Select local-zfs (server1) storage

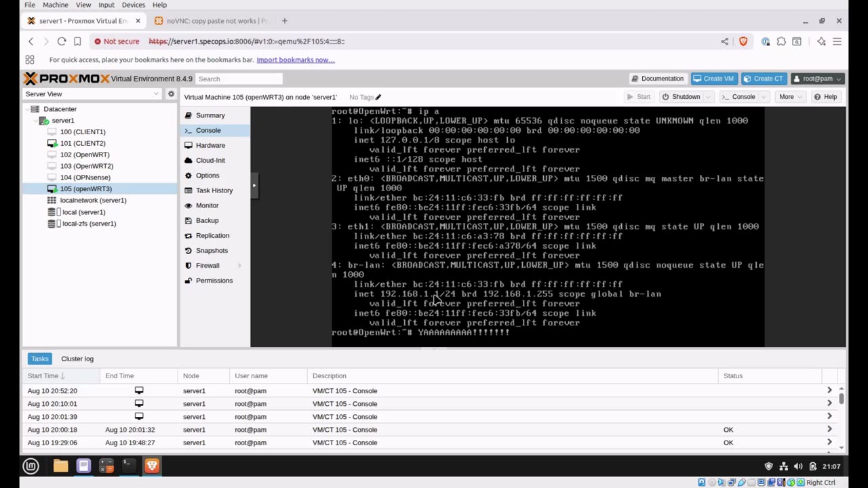click(89, 224)
